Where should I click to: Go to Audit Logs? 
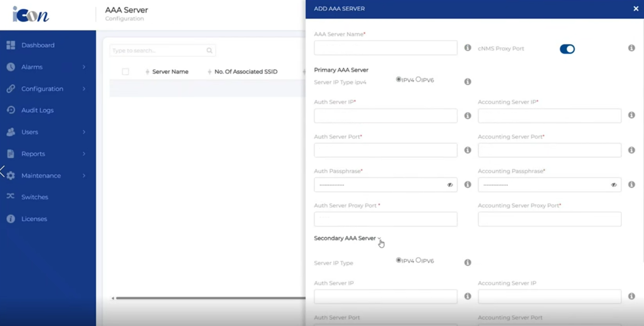point(37,110)
